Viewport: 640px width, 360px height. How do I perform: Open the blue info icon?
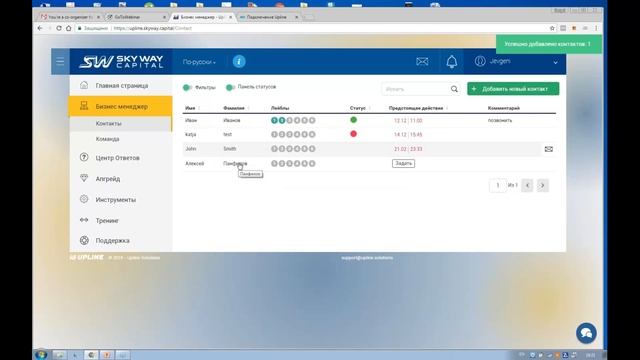tap(239, 62)
